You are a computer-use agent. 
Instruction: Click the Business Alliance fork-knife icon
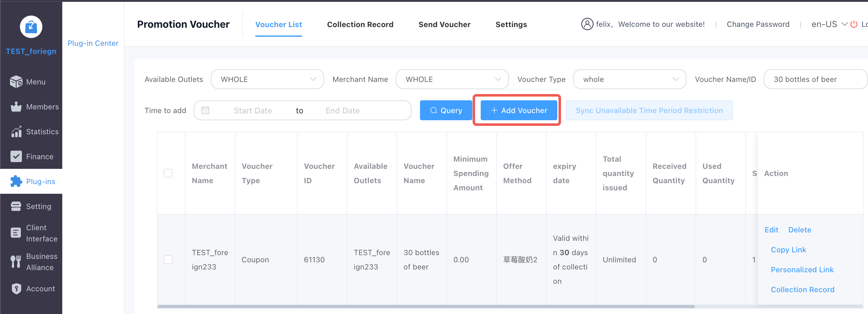point(16,262)
